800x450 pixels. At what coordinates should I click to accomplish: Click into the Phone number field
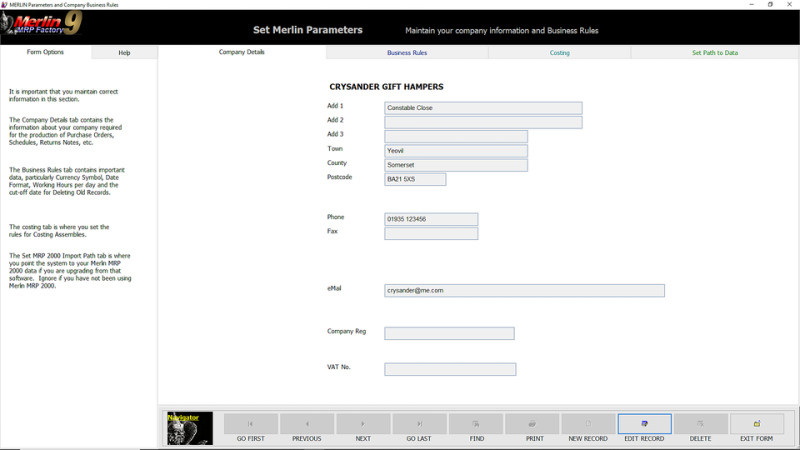(x=431, y=219)
